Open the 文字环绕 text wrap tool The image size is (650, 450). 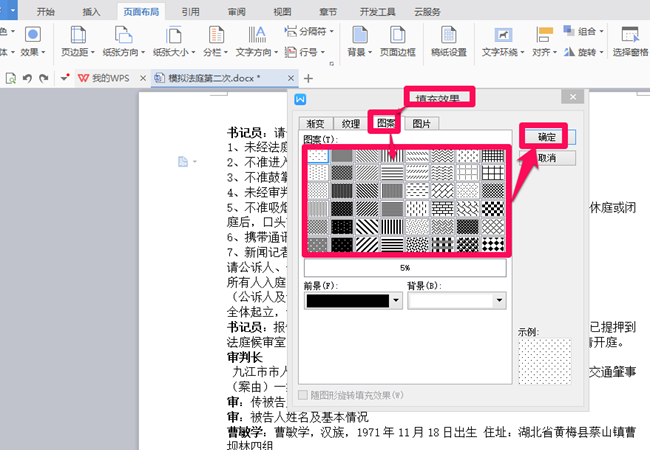click(x=503, y=41)
